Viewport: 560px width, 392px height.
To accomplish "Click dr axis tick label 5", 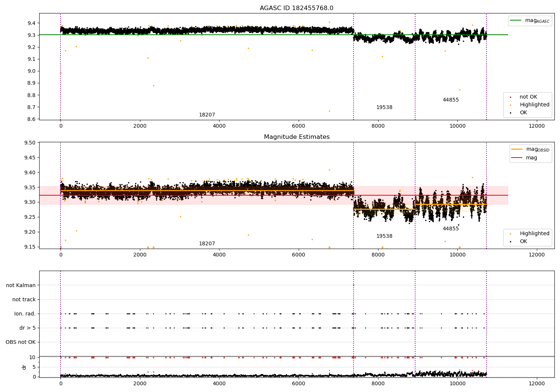I will [34, 367].
